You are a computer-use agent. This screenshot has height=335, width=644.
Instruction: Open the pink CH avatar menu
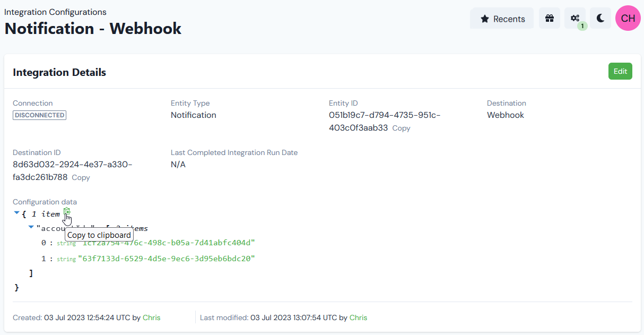coord(628,18)
